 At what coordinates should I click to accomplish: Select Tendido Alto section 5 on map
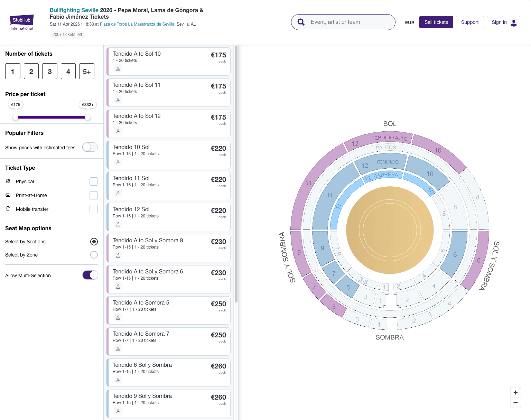click(x=333, y=306)
